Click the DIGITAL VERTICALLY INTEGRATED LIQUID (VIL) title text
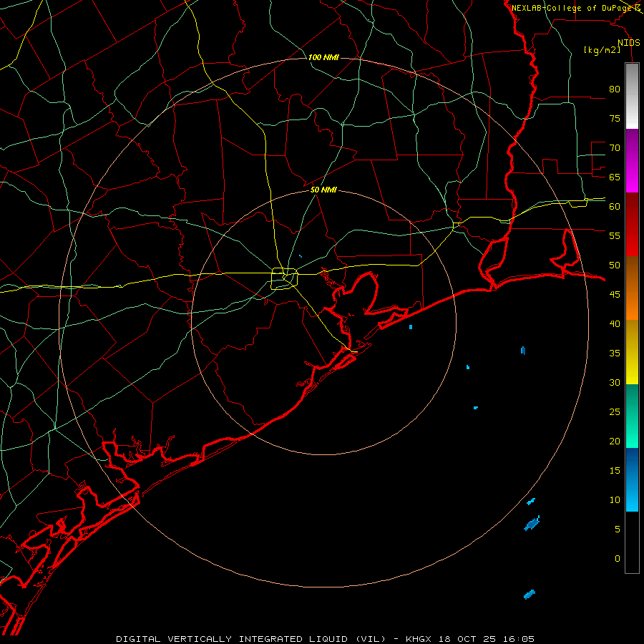 pyautogui.click(x=251, y=639)
